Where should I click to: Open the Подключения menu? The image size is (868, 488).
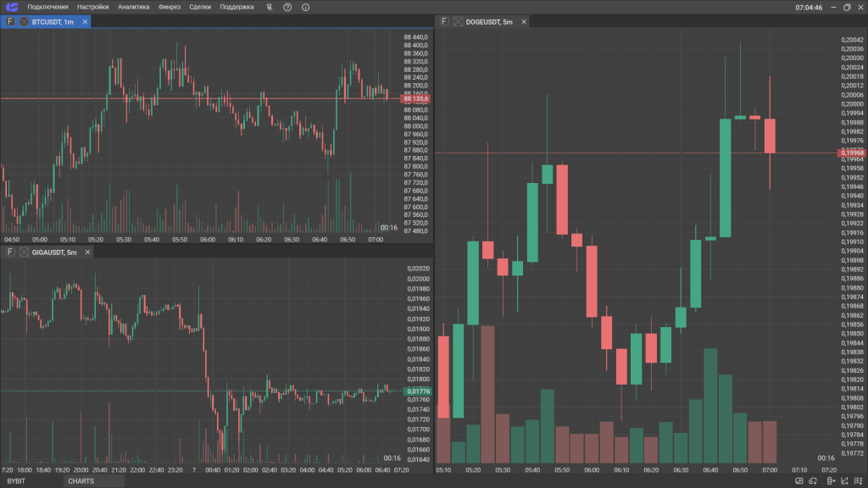[47, 7]
